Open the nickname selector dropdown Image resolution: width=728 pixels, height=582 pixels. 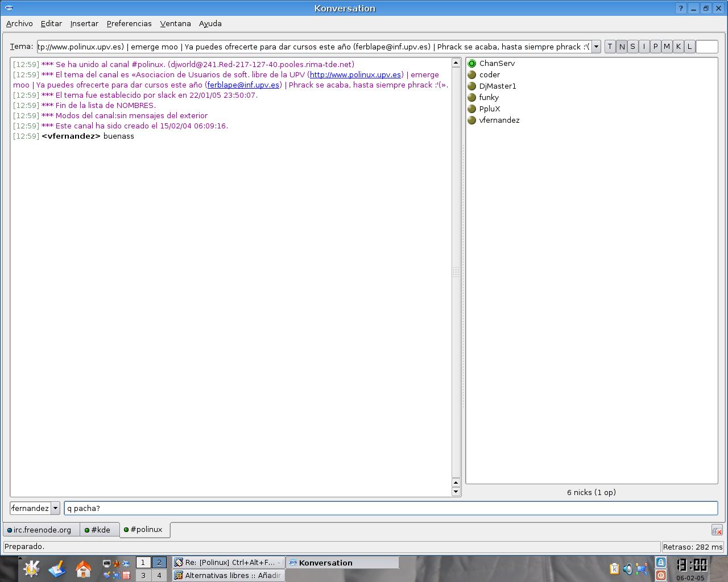coord(55,508)
